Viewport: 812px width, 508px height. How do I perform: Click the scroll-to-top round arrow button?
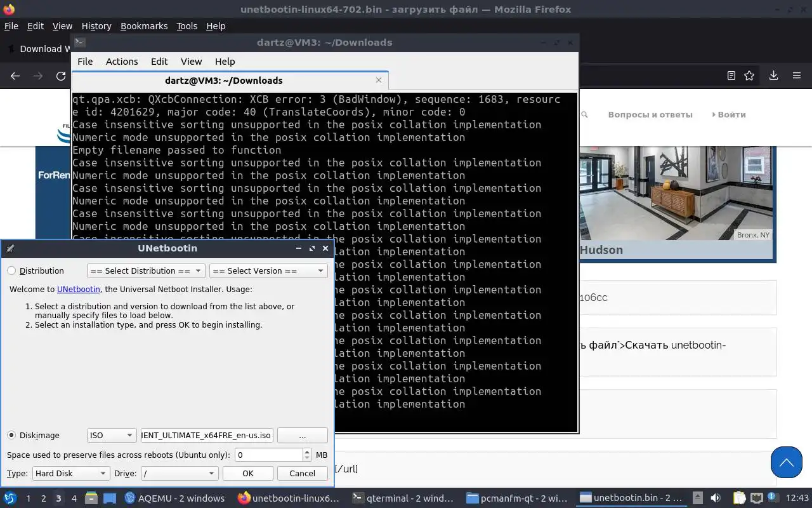(x=787, y=462)
